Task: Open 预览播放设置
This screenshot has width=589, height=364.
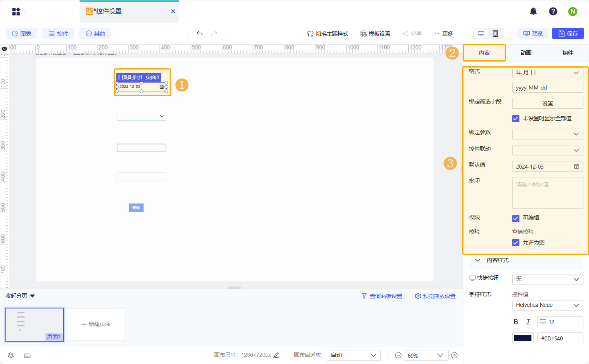Action: [x=435, y=296]
